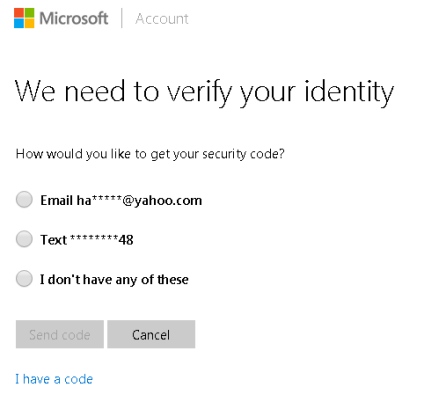Screen dimensions: 424x402
Task: Open the "I have a code" link
Action: pos(54,379)
